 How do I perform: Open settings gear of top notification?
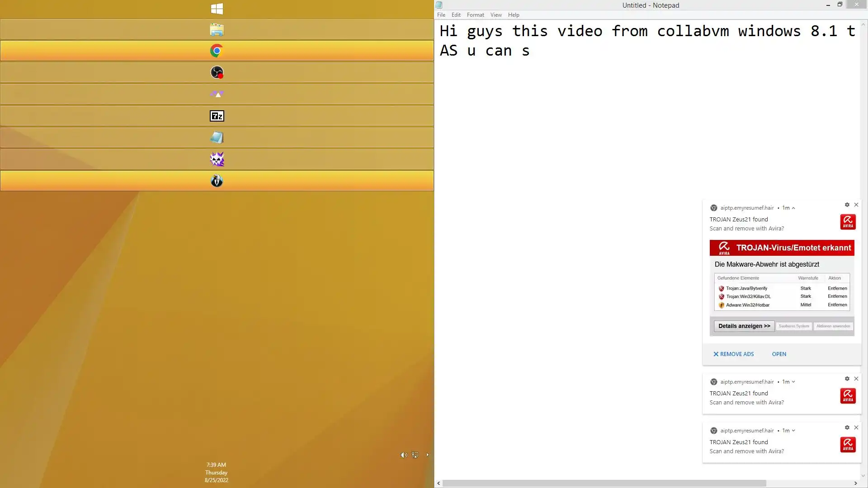coord(847,205)
